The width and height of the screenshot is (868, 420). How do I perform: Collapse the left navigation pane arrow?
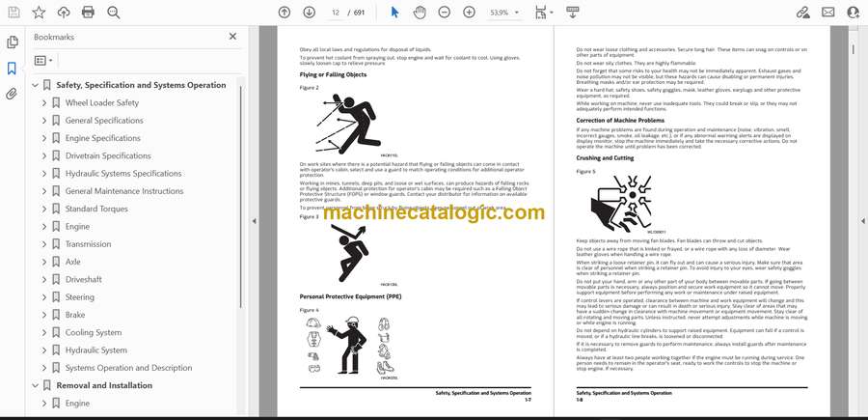point(254,221)
